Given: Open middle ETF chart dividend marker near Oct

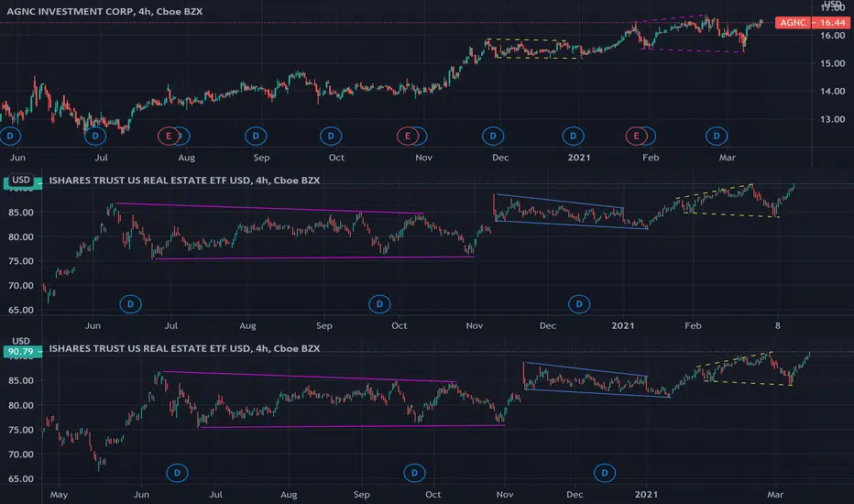Looking at the screenshot, I should point(379,304).
